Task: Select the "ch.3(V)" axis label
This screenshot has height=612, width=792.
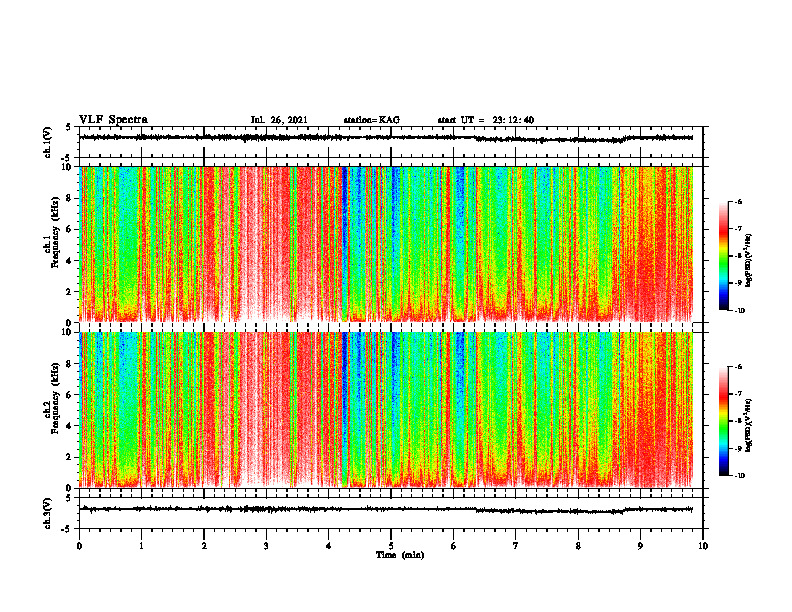Action: coord(48,513)
